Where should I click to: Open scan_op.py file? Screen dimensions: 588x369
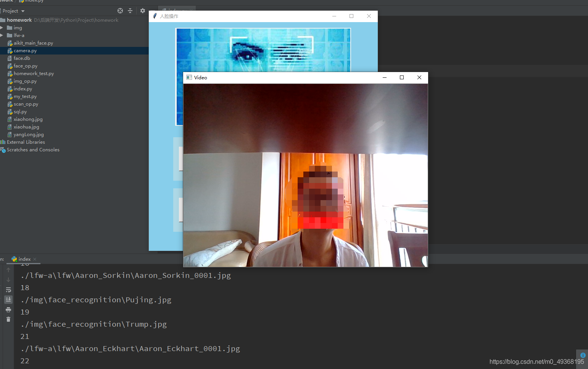point(26,104)
